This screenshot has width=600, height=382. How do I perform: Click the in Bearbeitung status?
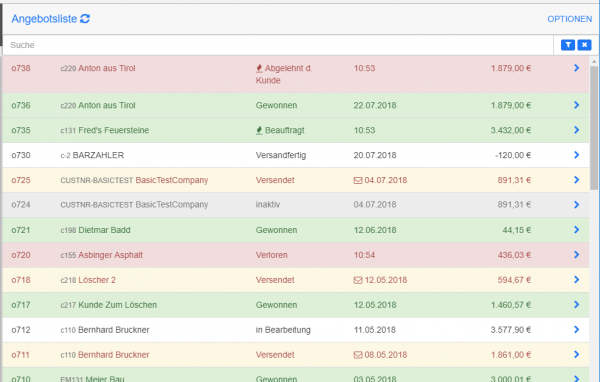[x=283, y=330]
